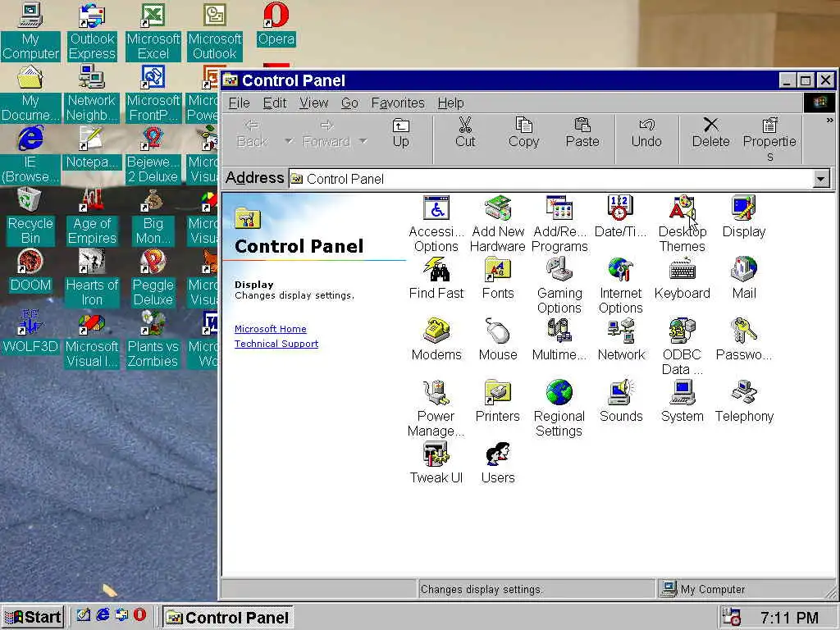Select the Outlook Express desktop shortcut
840x630 pixels.
[x=92, y=32]
